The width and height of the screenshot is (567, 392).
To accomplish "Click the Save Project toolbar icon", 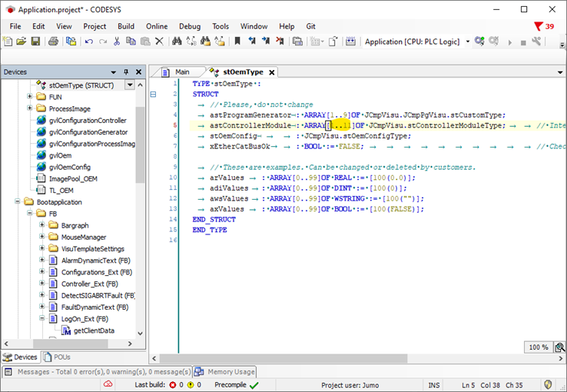I will (35, 42).
